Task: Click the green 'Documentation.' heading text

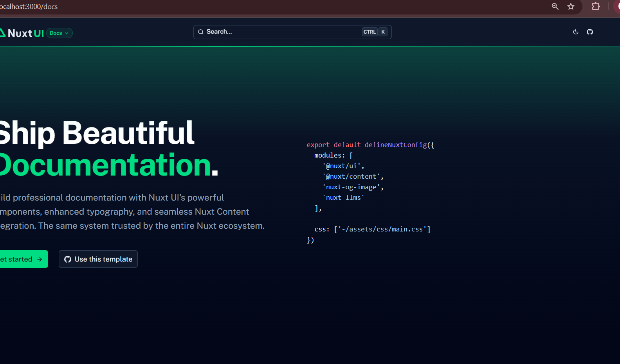Action: 108,165
